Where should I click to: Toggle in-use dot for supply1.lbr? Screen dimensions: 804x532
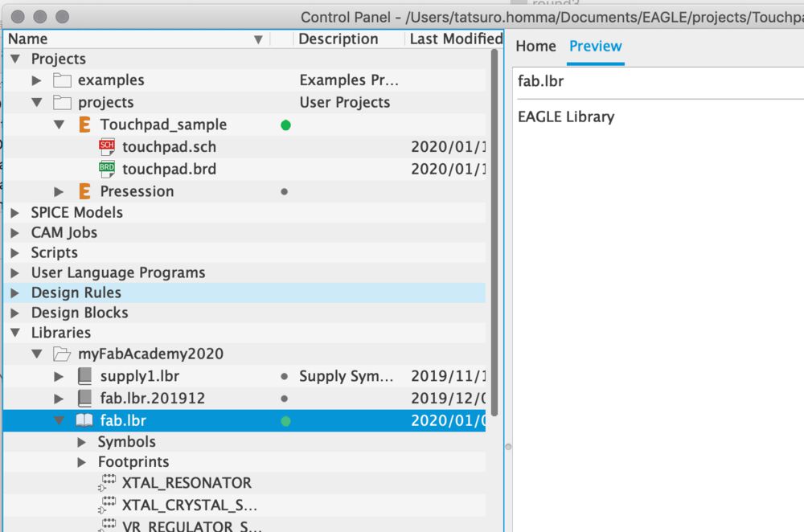284,376
